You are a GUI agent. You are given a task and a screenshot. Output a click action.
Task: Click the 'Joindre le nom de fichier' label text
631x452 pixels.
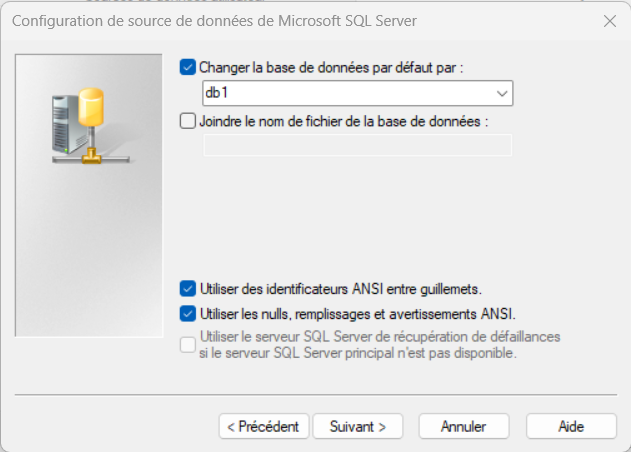pos(343,122)
